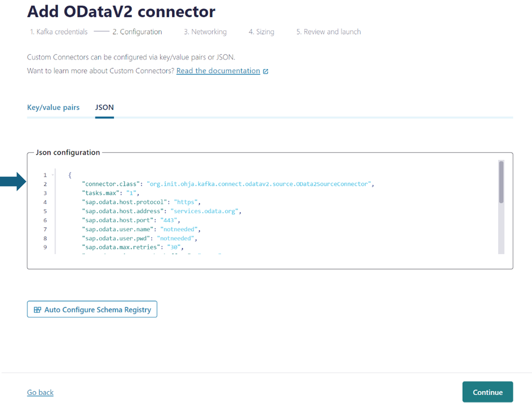Click the JSON editor vertical scrollbar thumb
This screenshot has width=532, height=403.
(x=501, y=182)
